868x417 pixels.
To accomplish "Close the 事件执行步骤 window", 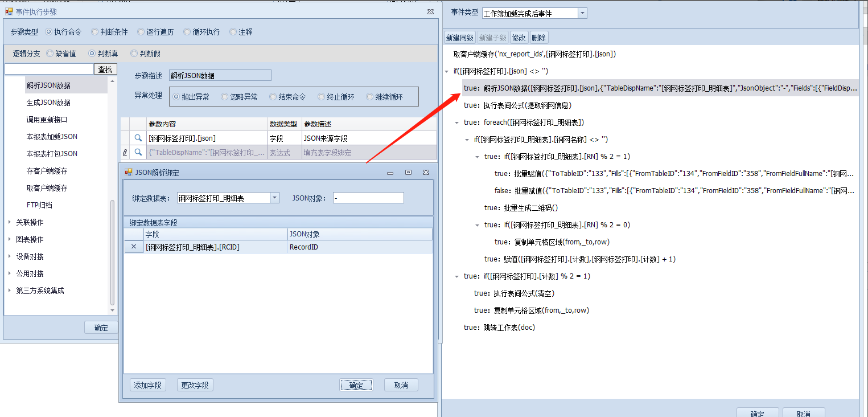I will [x=430, y=11].
